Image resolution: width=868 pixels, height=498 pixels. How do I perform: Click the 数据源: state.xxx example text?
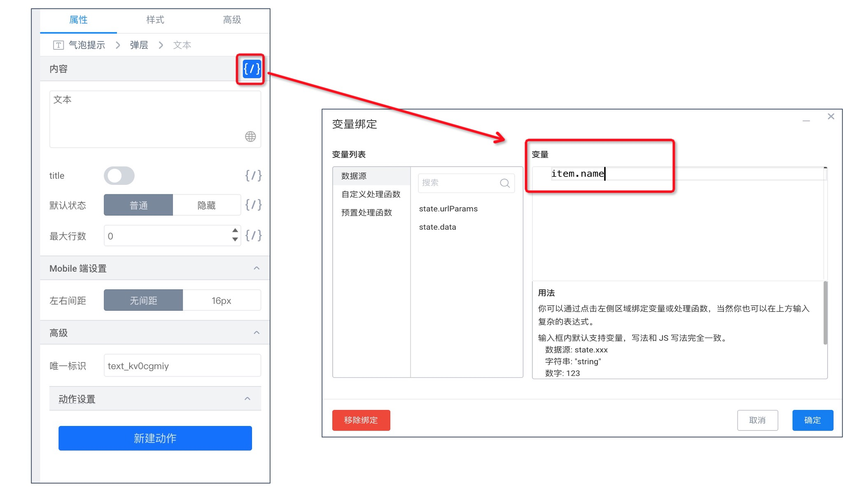(x=576, y=350)
